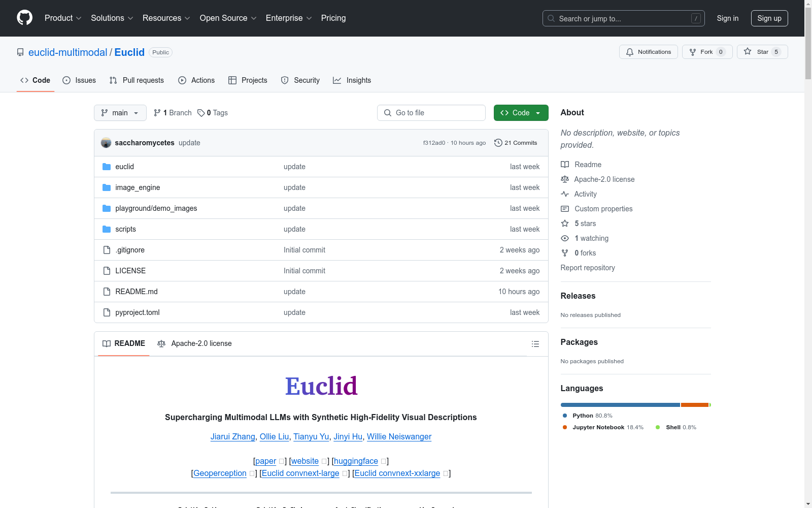
Task: Click the scale icon beside Apache-2.0 license
Action: [x=565, y=179]
